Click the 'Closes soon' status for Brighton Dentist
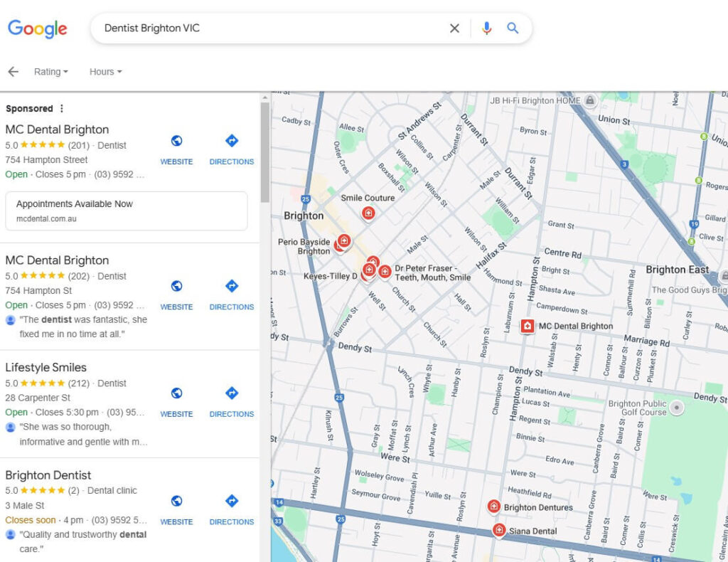The width and height of the screenshot is (728, 562). [30, 520]
